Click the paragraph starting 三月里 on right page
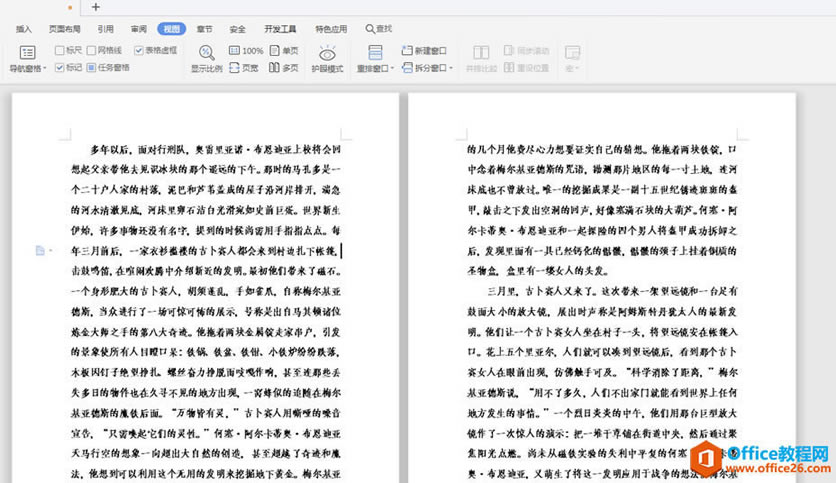This screenshot has height=483, width=836. (x=612, y=291)
